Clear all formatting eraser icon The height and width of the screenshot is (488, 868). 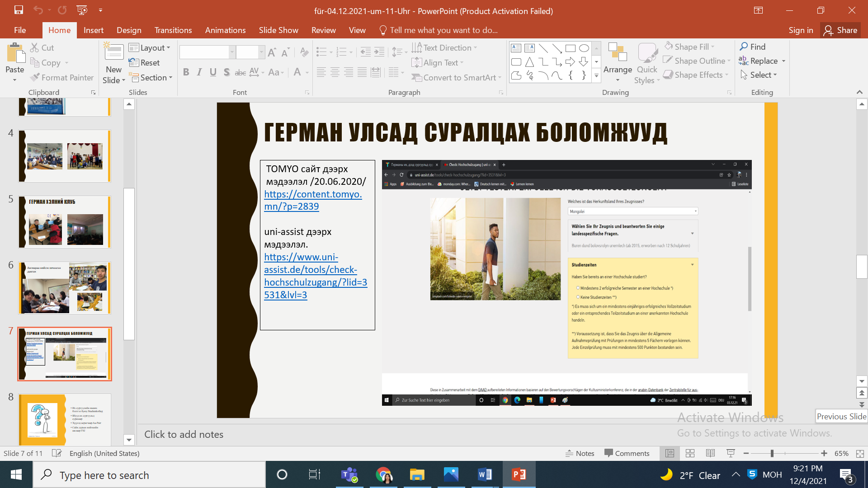(x=304, y=52)
